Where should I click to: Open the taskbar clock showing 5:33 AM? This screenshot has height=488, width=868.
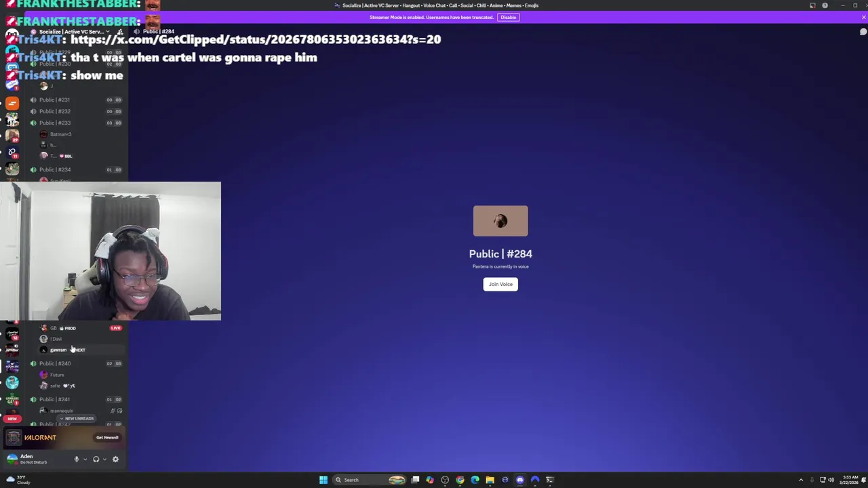[850, 480]
